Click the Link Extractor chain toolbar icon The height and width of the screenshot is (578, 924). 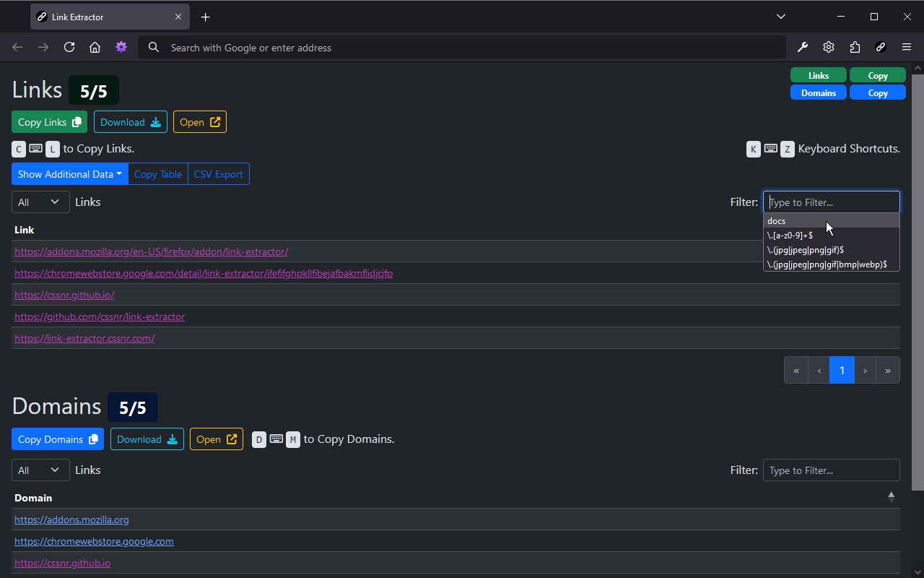tap(881, 48)
